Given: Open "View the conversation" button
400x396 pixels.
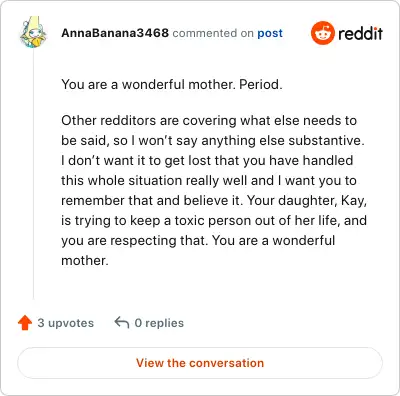Looking at the screenshot, I should (200, 363).
